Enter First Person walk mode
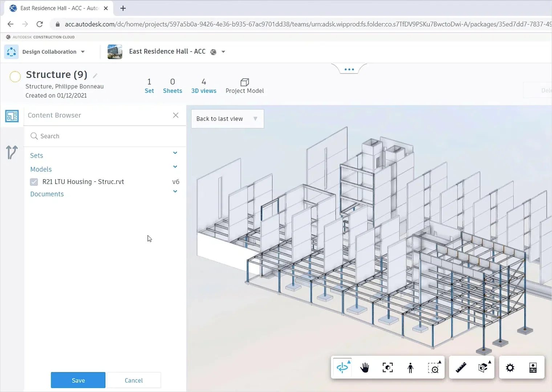 tap(410, 367)
